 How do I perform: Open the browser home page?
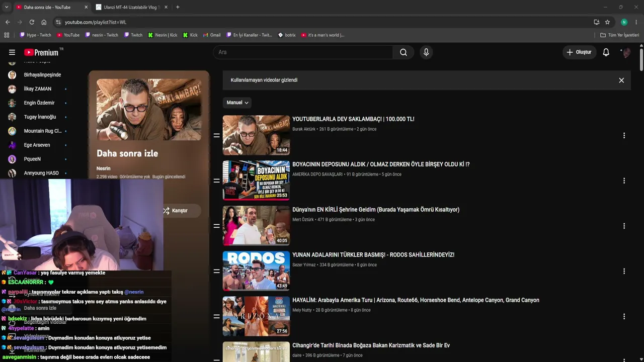click(44, 22)
